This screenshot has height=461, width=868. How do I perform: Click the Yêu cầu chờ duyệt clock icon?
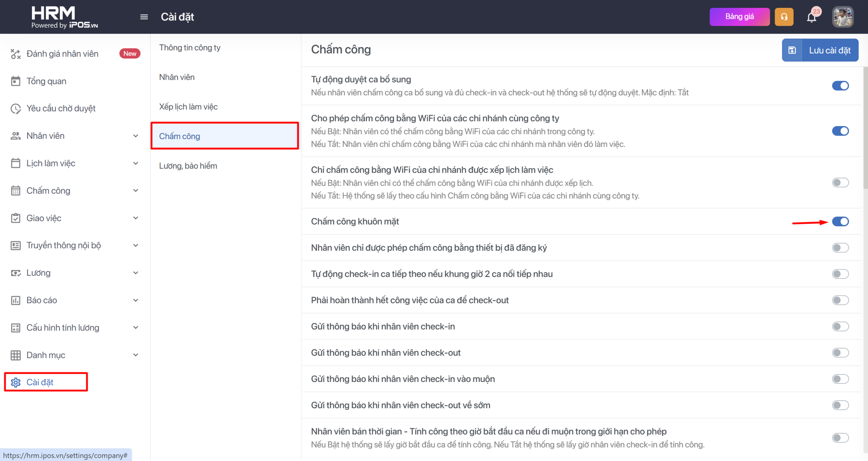[x=16, y=109]
